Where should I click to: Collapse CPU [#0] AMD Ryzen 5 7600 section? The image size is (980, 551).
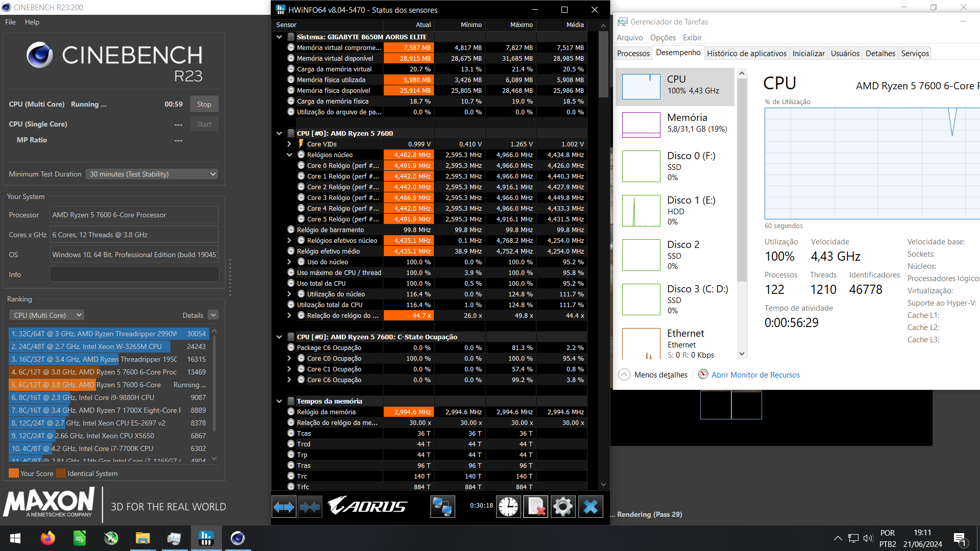pyautogui.click(x=279, y=133)
